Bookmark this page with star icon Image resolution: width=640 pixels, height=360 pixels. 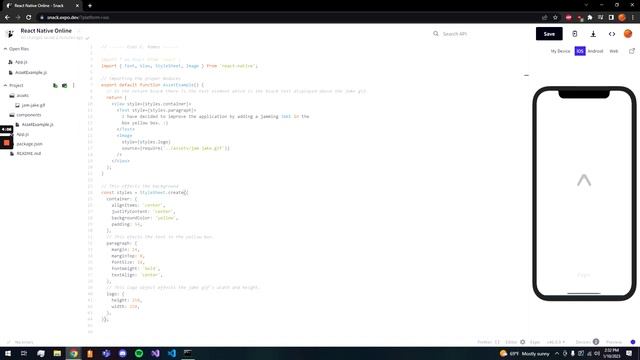(555, 18)
